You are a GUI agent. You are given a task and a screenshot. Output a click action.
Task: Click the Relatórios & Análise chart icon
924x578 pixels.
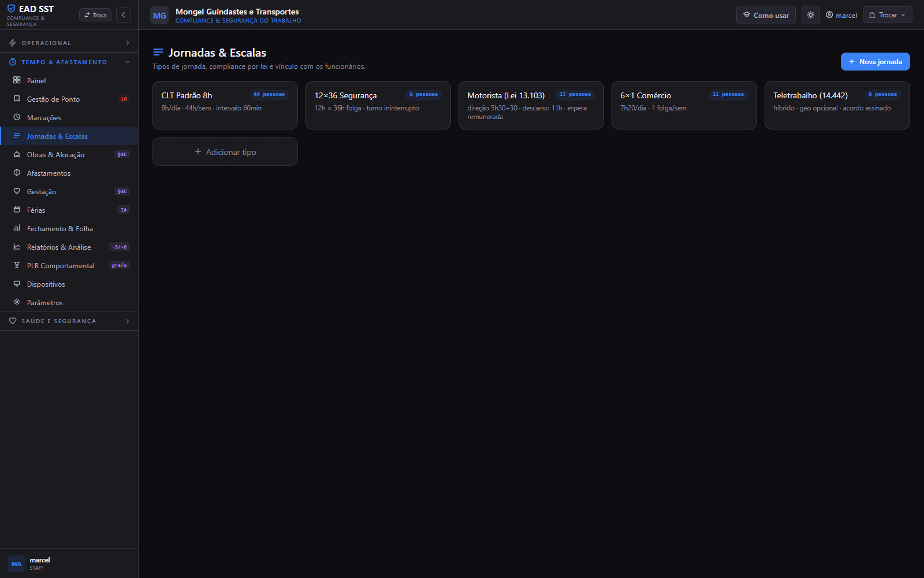tap(17, 247)
